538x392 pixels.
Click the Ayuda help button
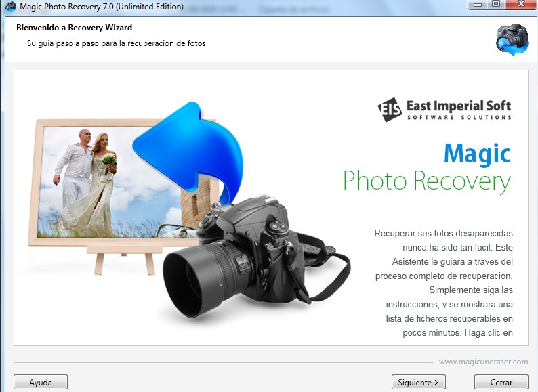(x=41, y=382)
